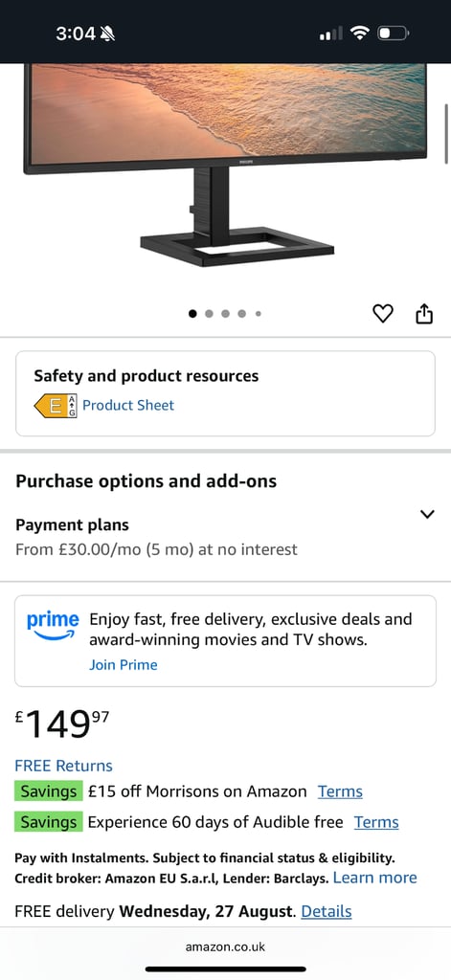Open the energy rating E label icon
The height and width of the screenshot is (980, 451).
click(x=55, y=406)
